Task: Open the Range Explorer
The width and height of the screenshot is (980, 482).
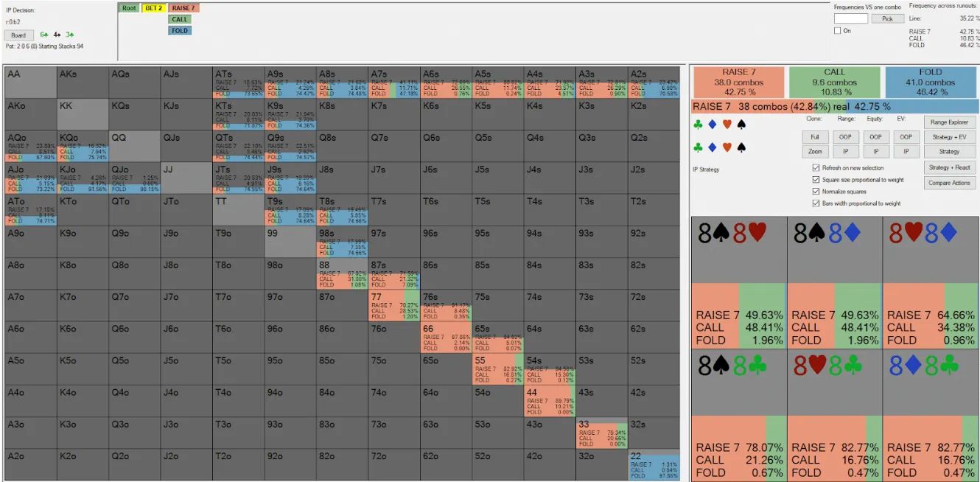Action: coord(949,122)
